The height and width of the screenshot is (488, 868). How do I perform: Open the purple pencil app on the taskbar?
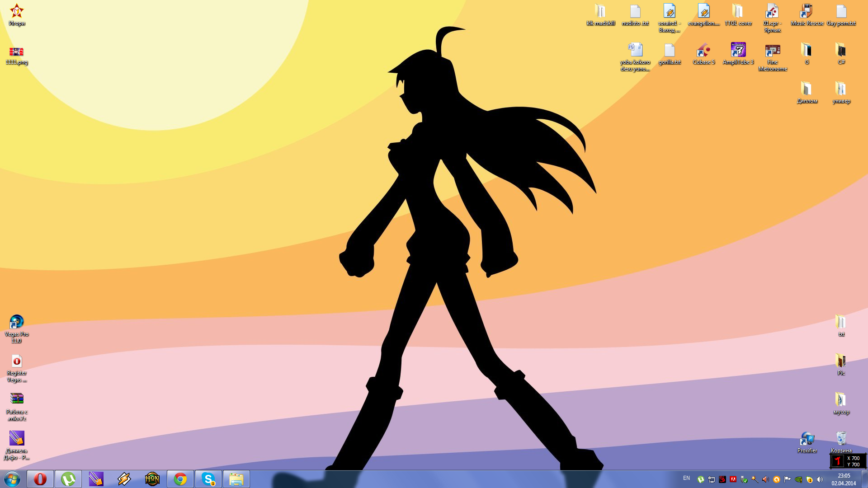96,479
